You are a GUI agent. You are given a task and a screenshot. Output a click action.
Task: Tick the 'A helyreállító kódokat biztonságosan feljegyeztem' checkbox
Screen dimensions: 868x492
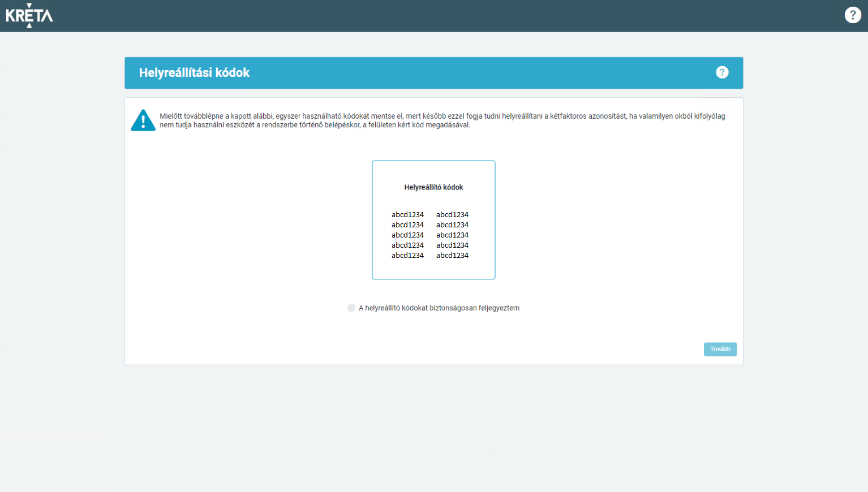[x=351, y=308]
